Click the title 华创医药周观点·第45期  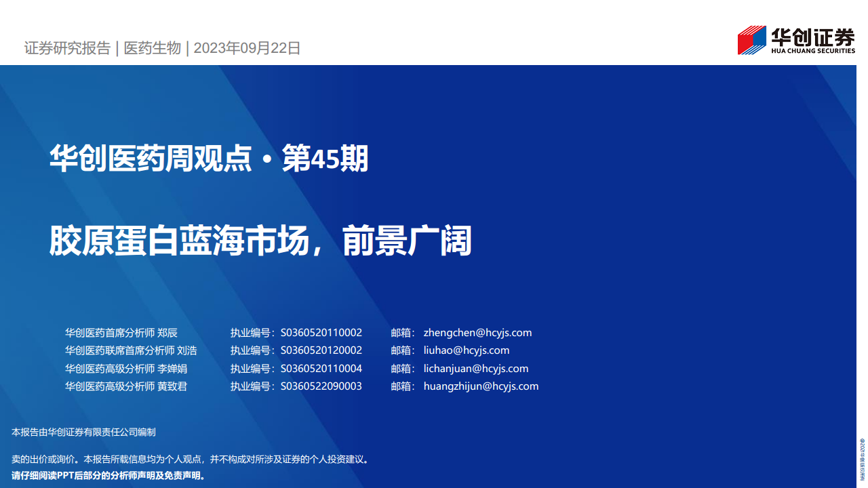[209, 159]
